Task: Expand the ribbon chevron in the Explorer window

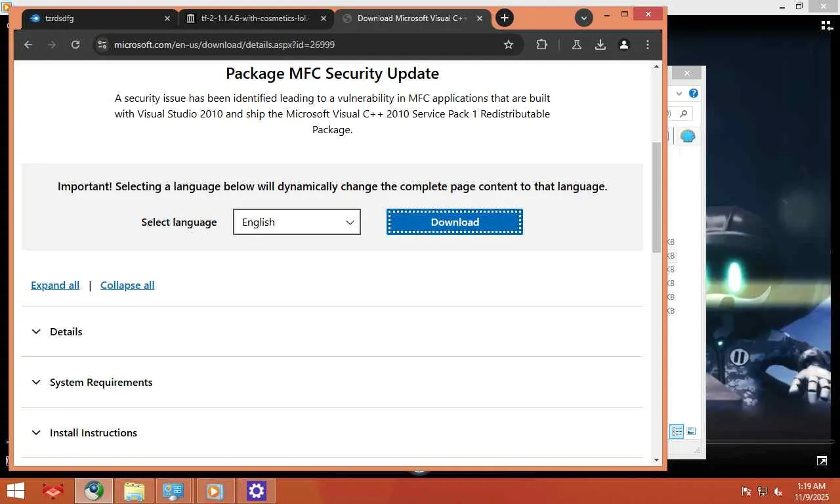Action: pos(679,93)
